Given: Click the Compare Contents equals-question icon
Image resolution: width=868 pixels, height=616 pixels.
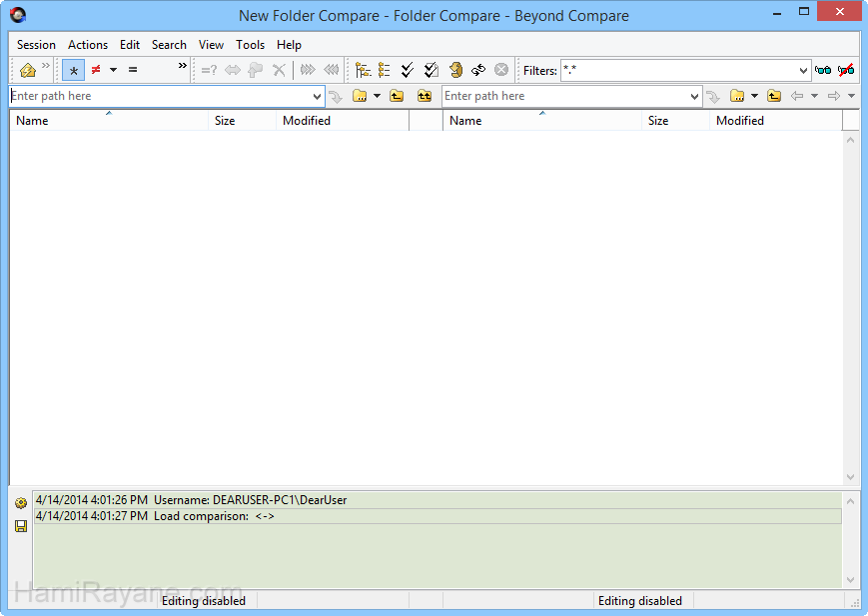Looking at the screenshot, I should (209, 70).
